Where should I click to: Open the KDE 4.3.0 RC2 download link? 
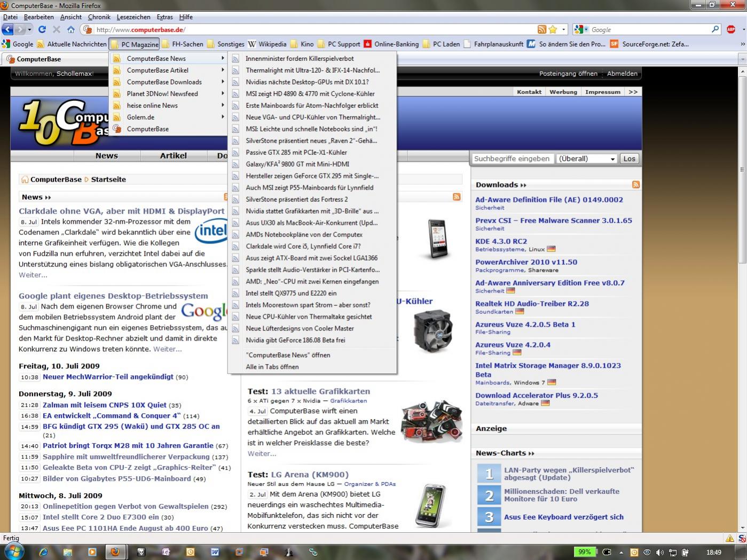501,241
